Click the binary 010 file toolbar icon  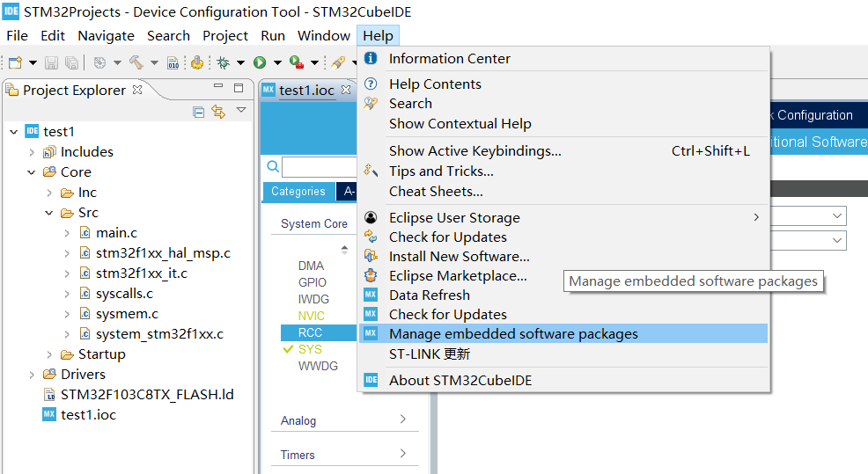tap(173, 62)
